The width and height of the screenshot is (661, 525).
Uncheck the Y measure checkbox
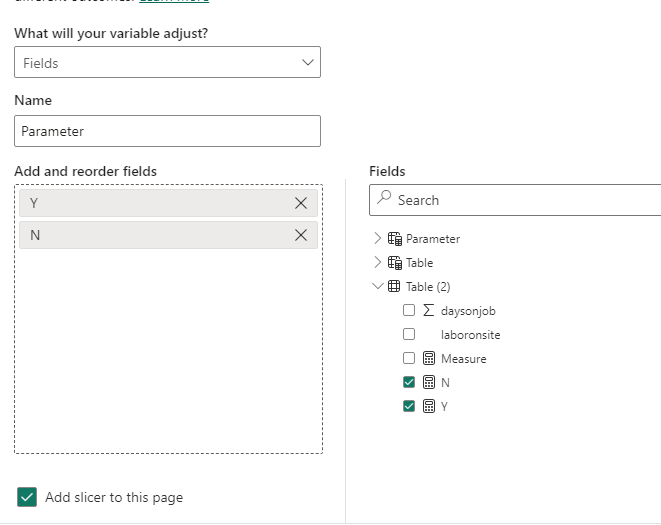click(x=408, y=406)
